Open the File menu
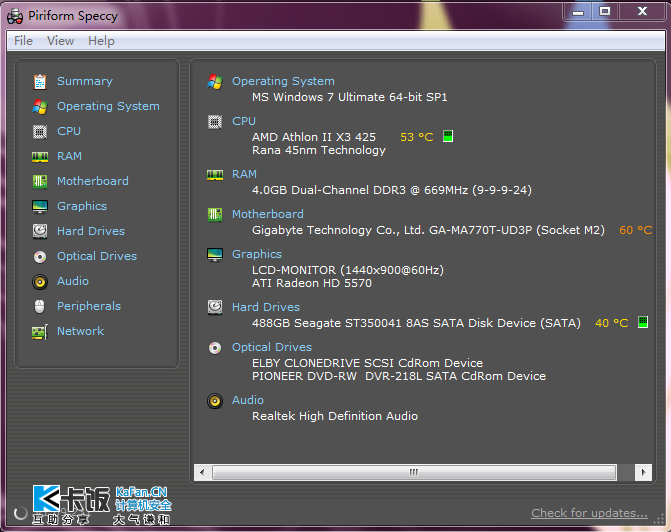 coord(23,41)
